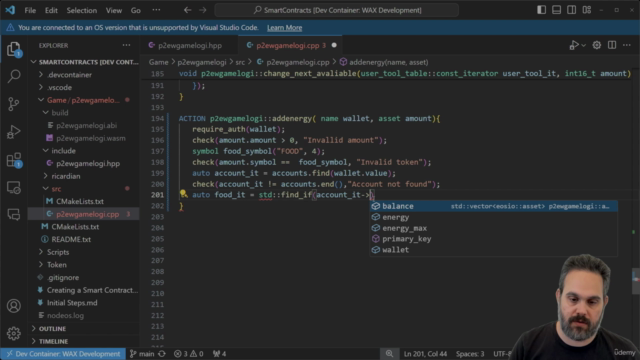
Task: Click the Run code play icon
Action: [574, 45]
